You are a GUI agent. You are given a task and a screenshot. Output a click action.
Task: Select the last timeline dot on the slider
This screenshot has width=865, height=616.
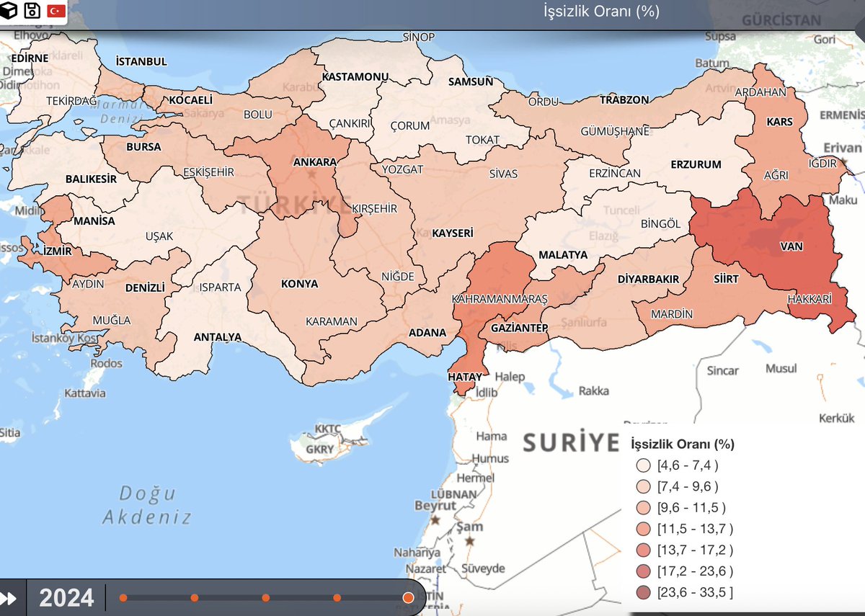point(408,597)
